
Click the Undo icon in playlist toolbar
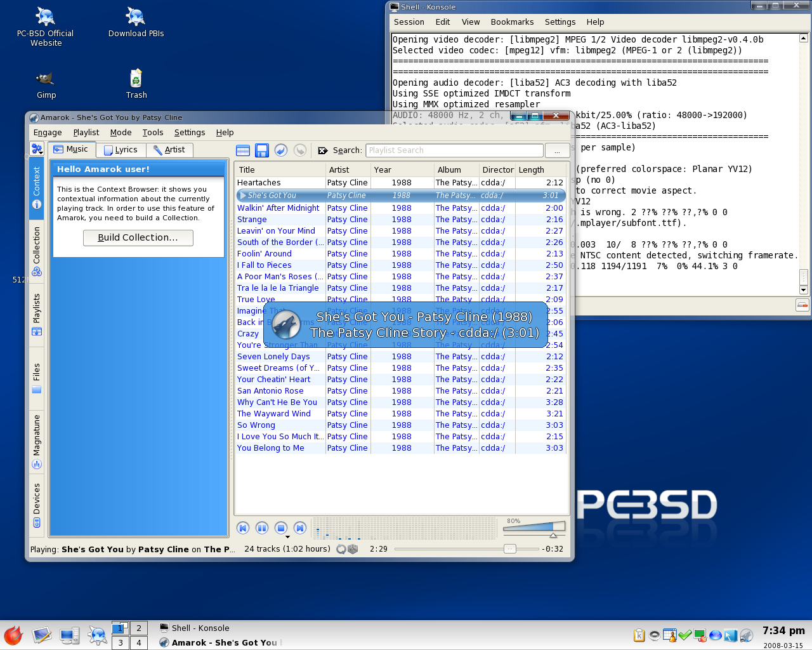point(281,150)
